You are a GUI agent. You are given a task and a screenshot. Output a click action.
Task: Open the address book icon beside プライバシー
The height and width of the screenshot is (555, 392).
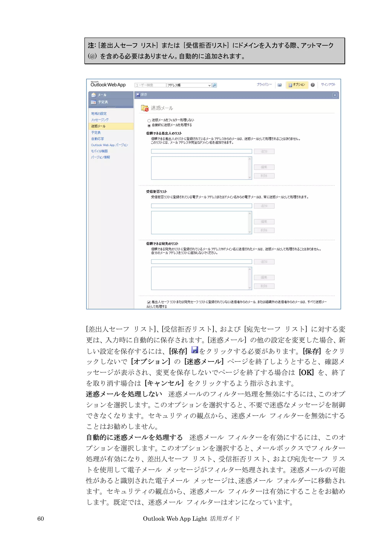pyautogui.click(x=279, y=85)
